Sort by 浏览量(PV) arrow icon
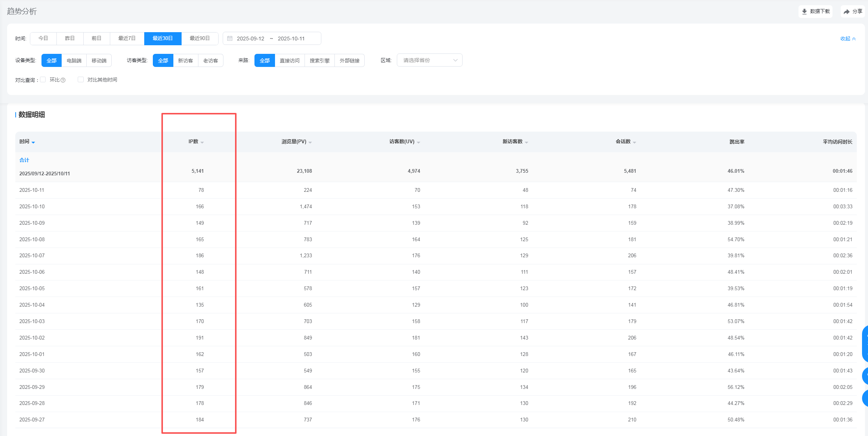The height and width of the screenshot is (436, 868). pyautogui.click(x=310, y=142)
